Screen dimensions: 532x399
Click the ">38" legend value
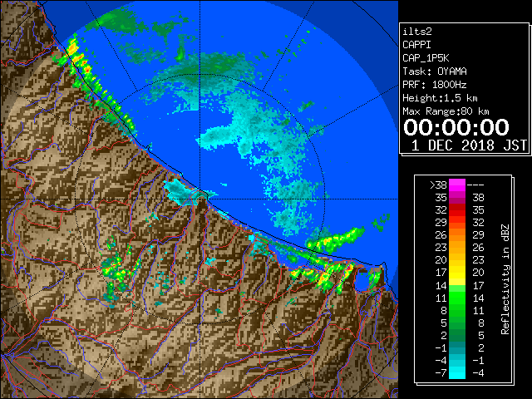pos(438,185)
